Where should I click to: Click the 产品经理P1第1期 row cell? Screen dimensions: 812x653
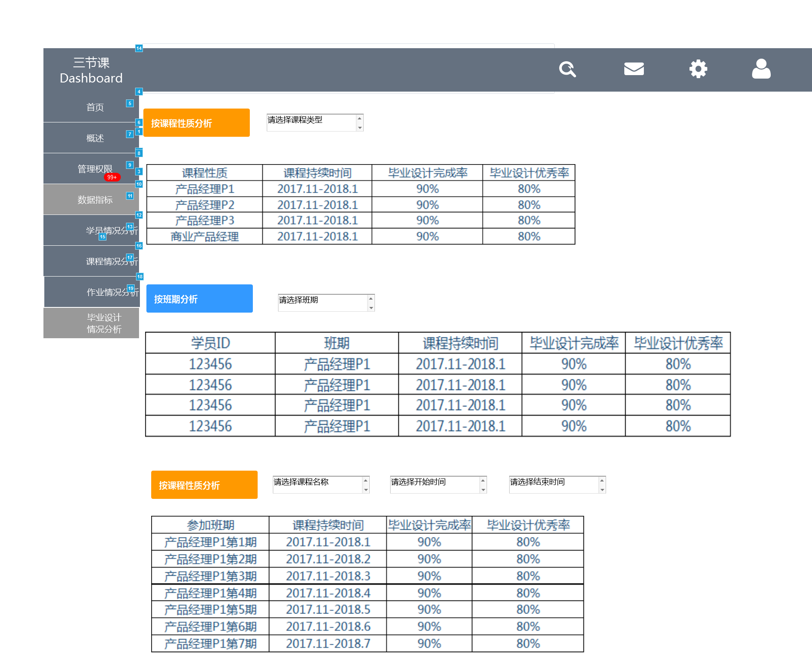(x=210, y=542)
